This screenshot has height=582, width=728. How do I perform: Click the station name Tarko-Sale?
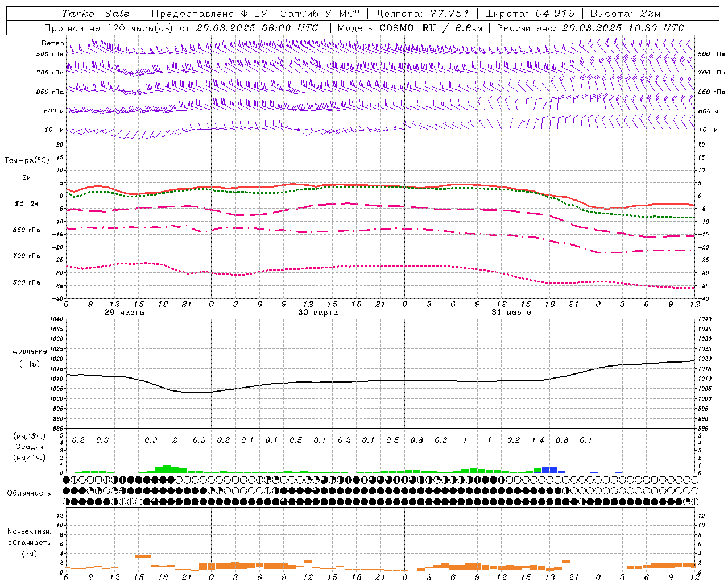95,14
